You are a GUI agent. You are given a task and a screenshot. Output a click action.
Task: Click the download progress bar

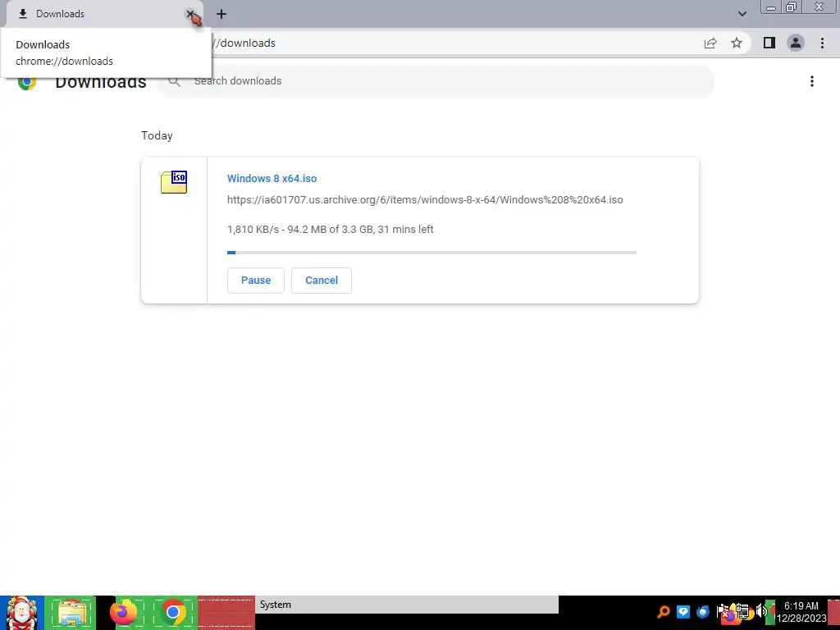(x=431, y=253)
